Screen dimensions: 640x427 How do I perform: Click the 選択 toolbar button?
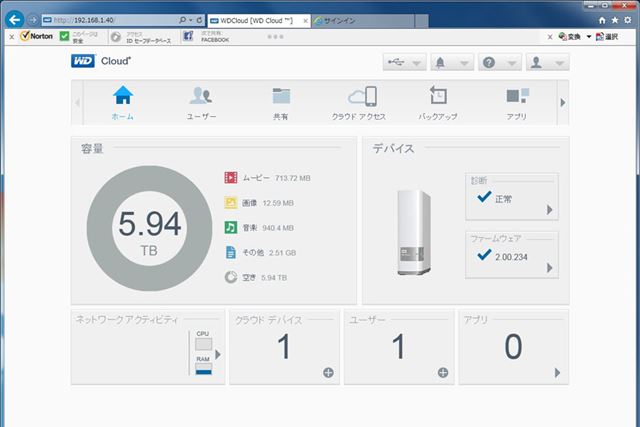click(x=607, y=37)
